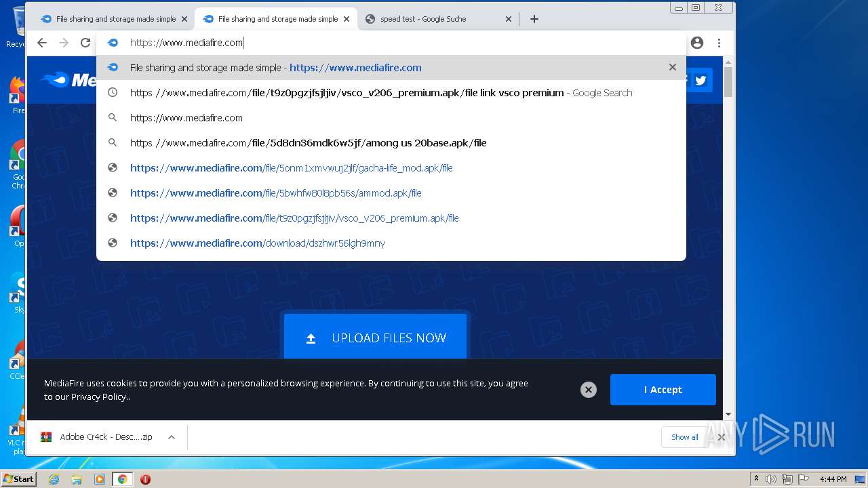Switch to speed test - Google Suche tab
This screenshot has width=868, height=488.
click(x=437, y=19)
